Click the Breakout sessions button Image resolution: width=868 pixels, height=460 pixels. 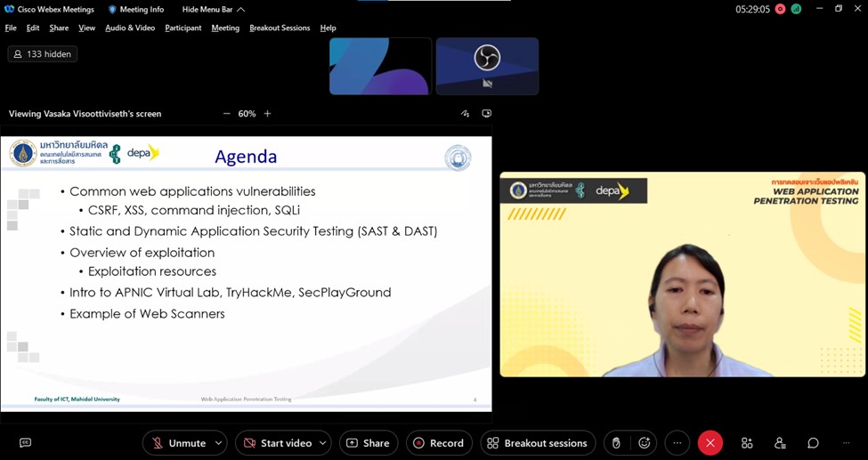pyautogui.click(x=537, y=443)
